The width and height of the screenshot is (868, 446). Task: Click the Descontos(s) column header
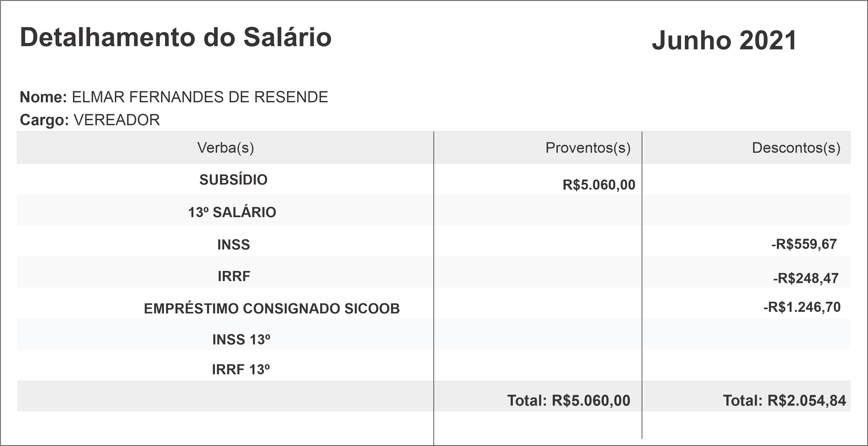796,148
